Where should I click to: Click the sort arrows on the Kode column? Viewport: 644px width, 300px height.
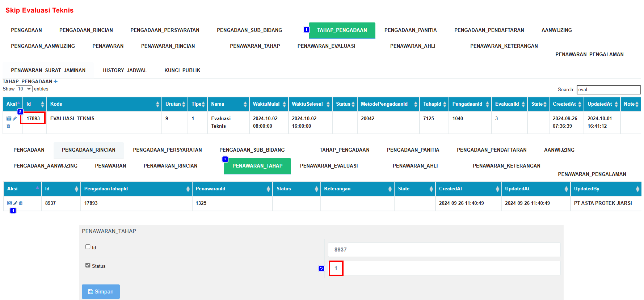point(157,104)
